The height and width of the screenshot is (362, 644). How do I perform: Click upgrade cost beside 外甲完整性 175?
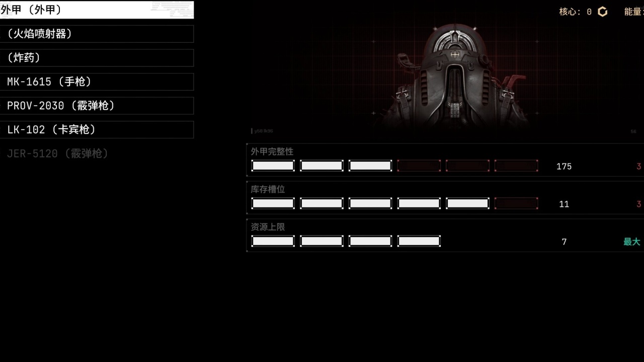(639, 166)
